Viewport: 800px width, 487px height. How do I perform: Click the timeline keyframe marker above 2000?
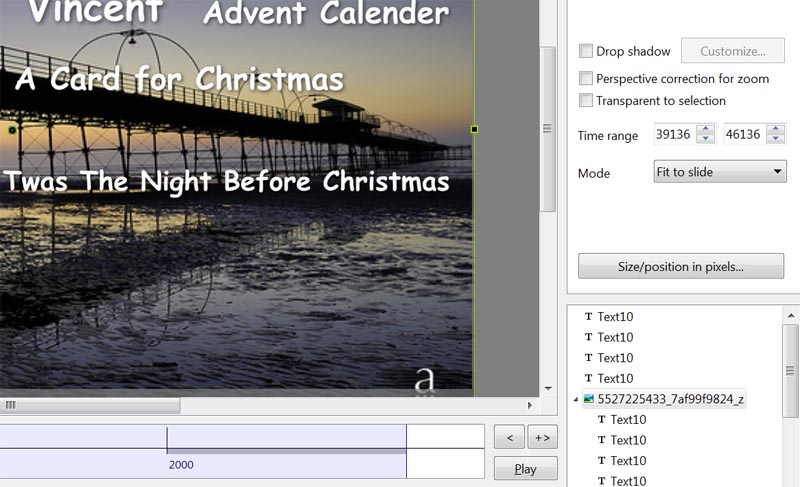tap(167, 440)
